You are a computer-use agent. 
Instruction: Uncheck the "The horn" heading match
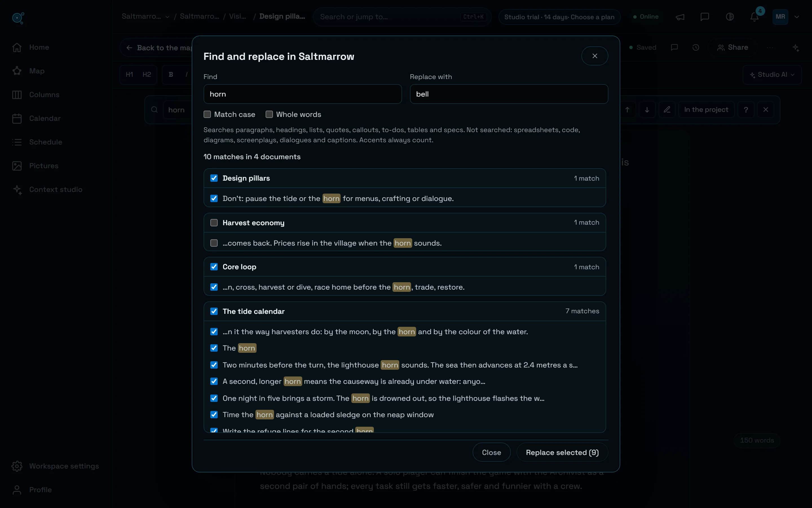[214, 348]
